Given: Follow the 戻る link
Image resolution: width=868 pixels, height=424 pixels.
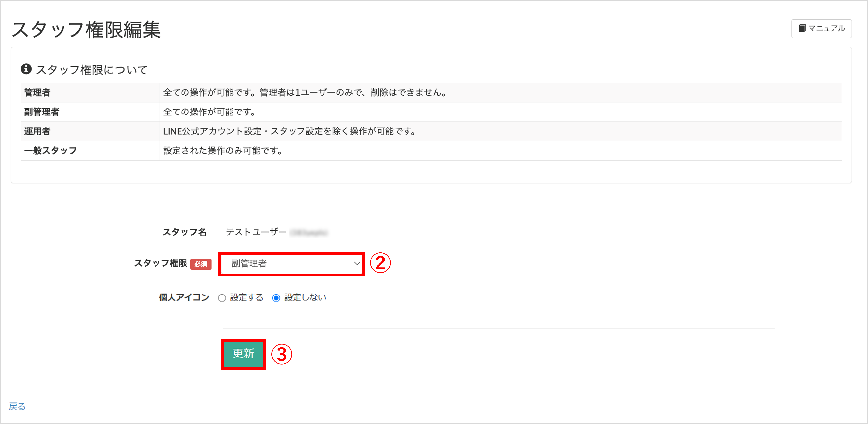Looking at the screenshot, I should 17,406.
